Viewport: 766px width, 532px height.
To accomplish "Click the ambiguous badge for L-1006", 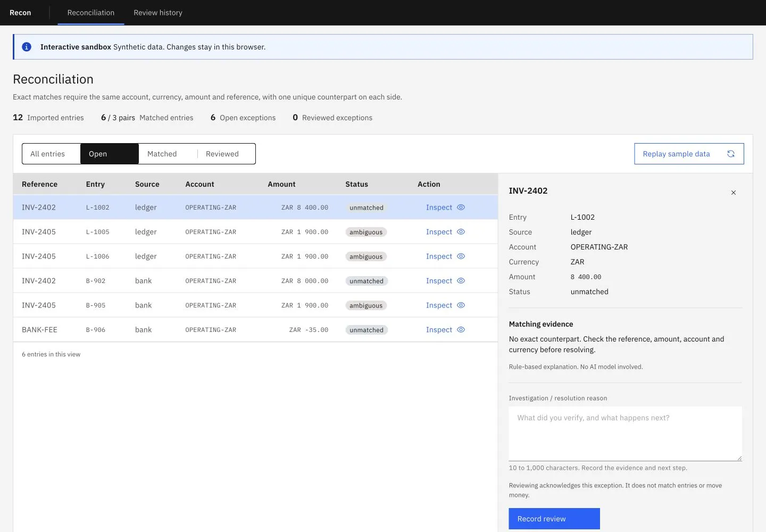I will 366,256.
